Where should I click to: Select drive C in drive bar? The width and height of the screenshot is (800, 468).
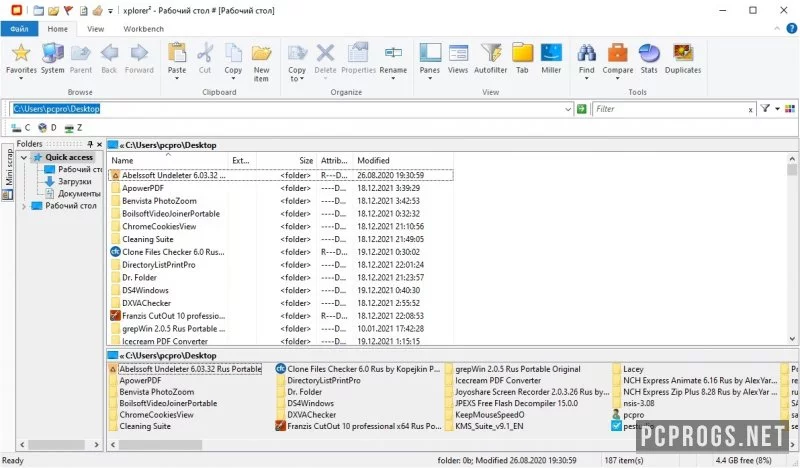pyautogui.click(x=20, y=128)
